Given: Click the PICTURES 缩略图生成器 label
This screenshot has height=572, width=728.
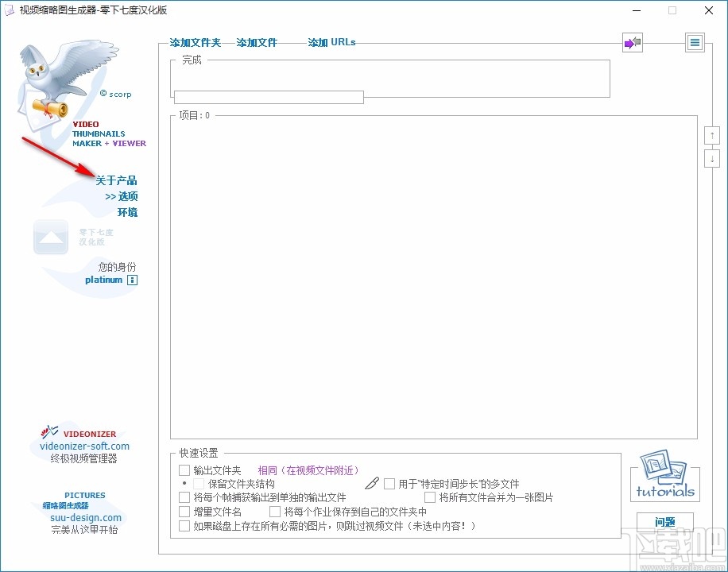Looking at the screenshot, I should [x=74, y=500].
